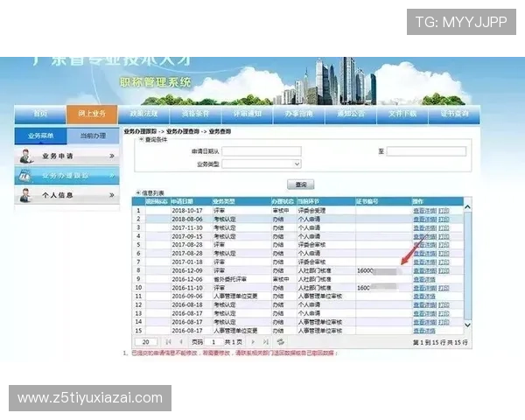Click the 申请日期从 date input field
The height and width of the screenshot is (420, 525).
262,151
